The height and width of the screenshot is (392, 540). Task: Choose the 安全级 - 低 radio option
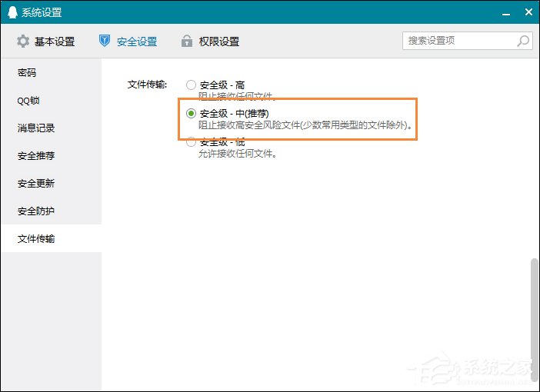point(191,142)
